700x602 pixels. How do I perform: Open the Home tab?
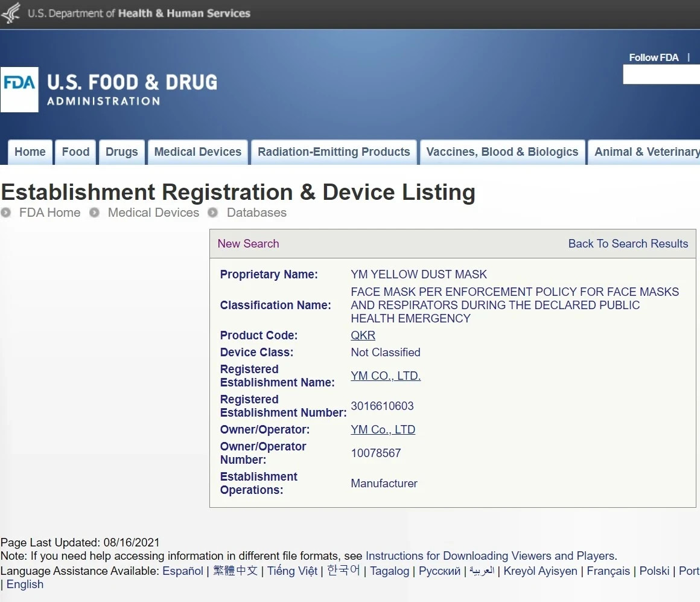tap(30, 152)
